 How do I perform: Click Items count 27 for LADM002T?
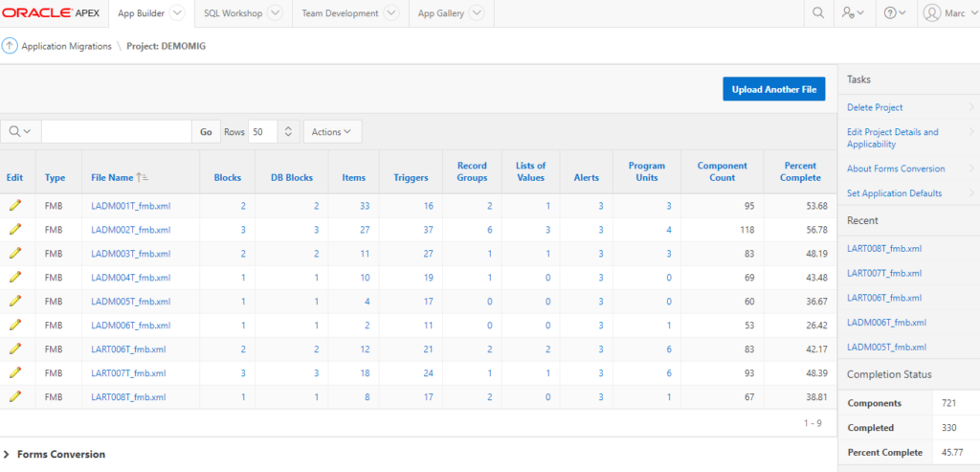[365, 230]
